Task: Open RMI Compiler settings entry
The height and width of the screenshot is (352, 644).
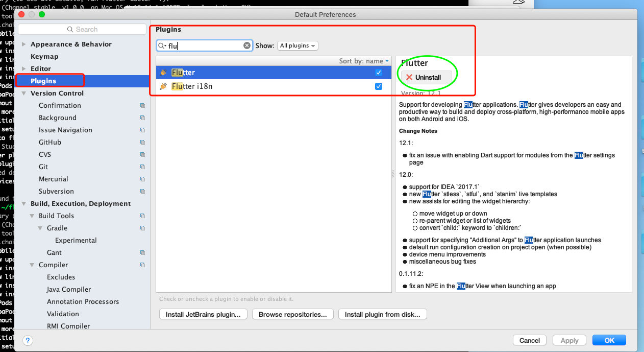Action: [x=68, y=326]
